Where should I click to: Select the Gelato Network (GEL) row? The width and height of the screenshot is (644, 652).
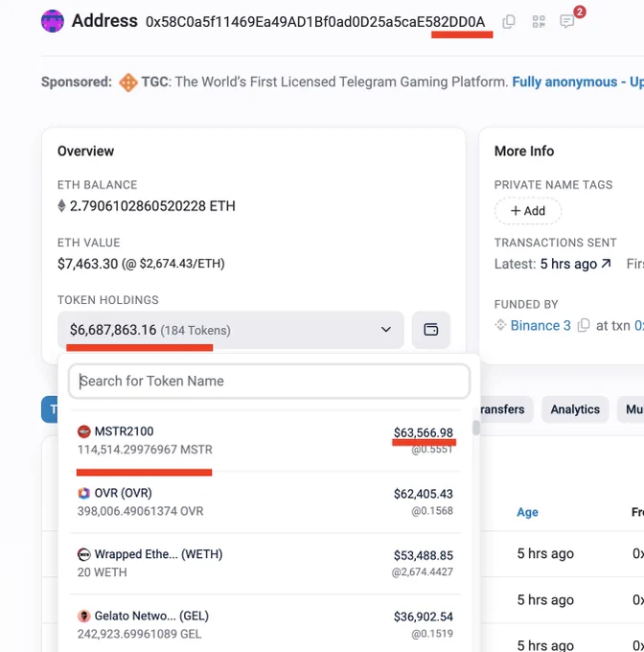(x=265, y=624)
